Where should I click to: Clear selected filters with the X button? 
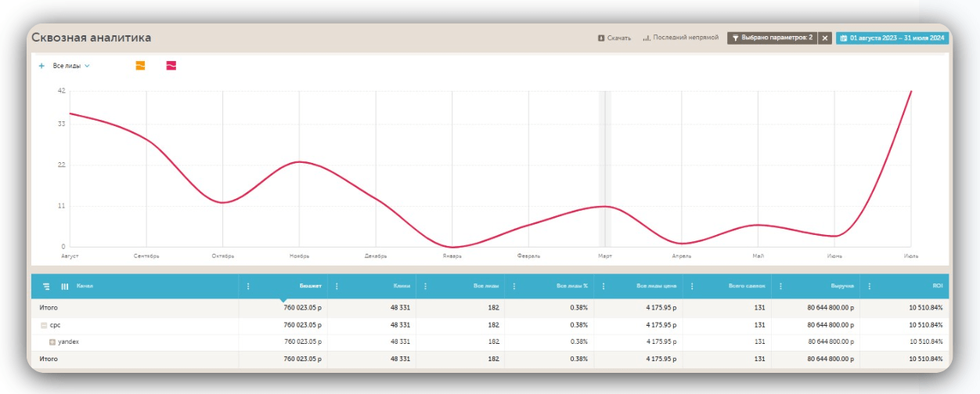click(x=825, y=38)
